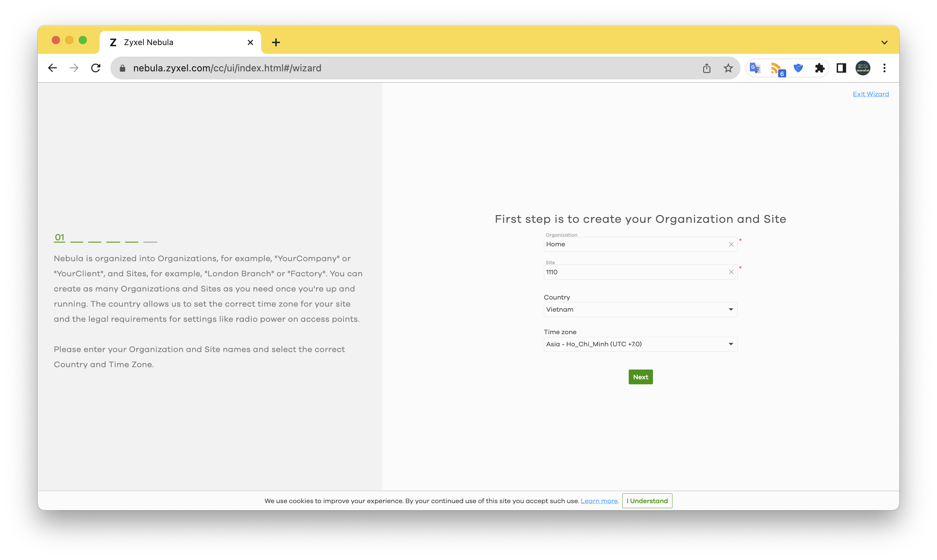Accept cookies with I Understand

point(647,500)
